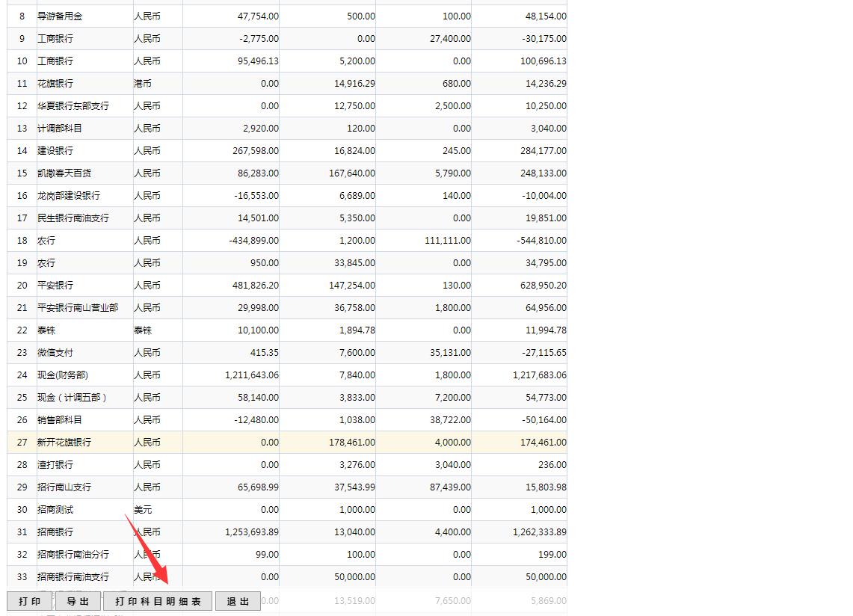Select the 华夏银行东部支行 account cell
Image resolution: width=853 pixels, height=616 pixels.
coord(73,106)
